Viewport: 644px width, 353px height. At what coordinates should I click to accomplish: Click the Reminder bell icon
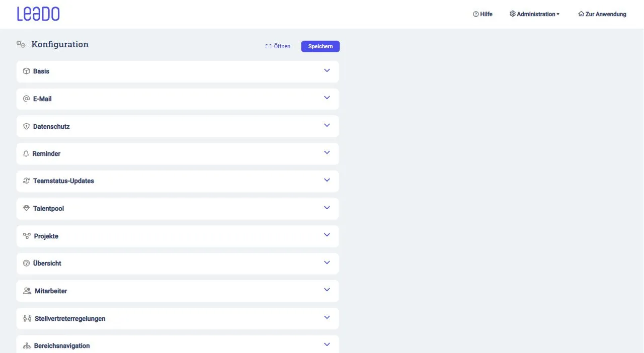(26, 154)
